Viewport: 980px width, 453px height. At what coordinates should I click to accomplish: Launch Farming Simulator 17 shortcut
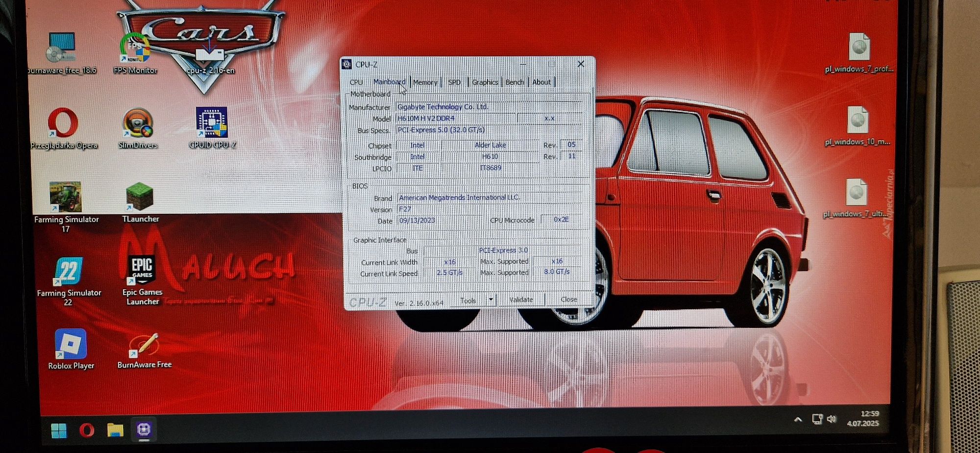(x=66, y=207)
